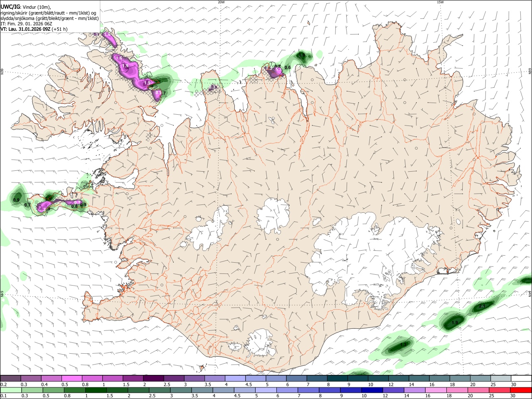Pick snow swatch between 25 and 30
Screen dimensions: 532x399
tap(501, 378)
